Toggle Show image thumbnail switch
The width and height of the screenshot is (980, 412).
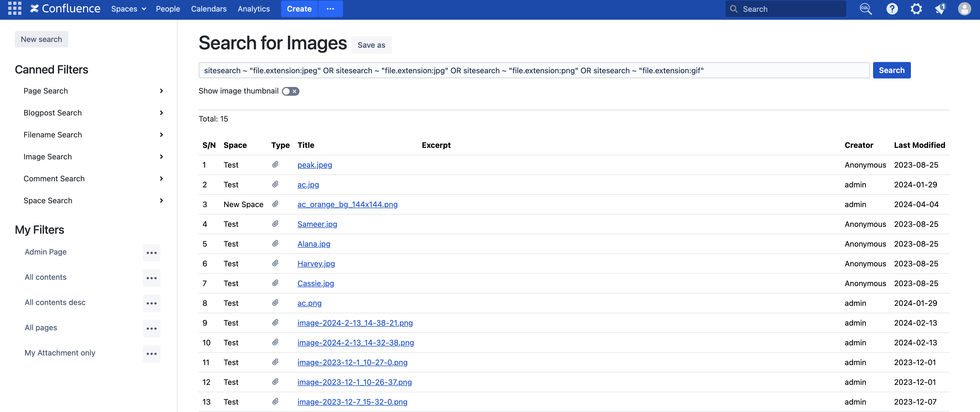pyautogui.click(x=290, y=91)
